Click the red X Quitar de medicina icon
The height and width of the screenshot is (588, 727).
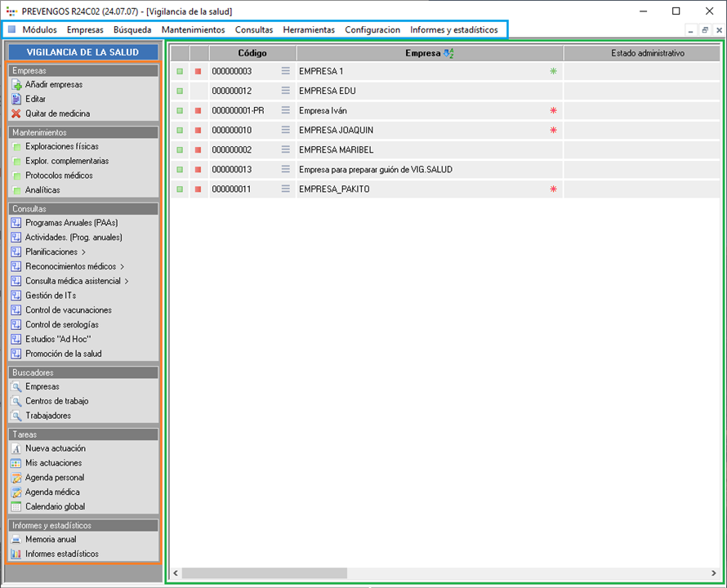coord(16,114)
